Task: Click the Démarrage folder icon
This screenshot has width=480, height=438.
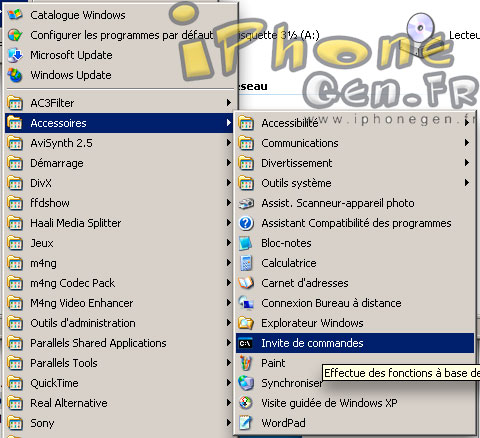Action: [x=15, y=163]
